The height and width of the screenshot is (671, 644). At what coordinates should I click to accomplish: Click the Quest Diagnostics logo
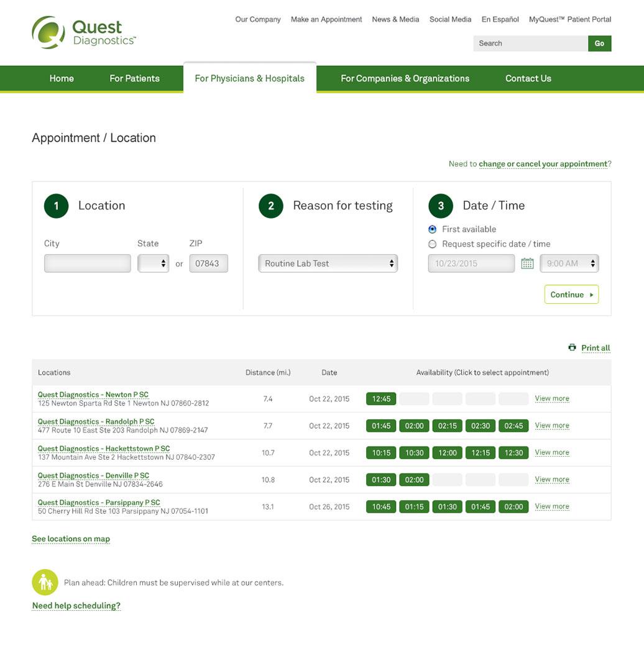84,32
